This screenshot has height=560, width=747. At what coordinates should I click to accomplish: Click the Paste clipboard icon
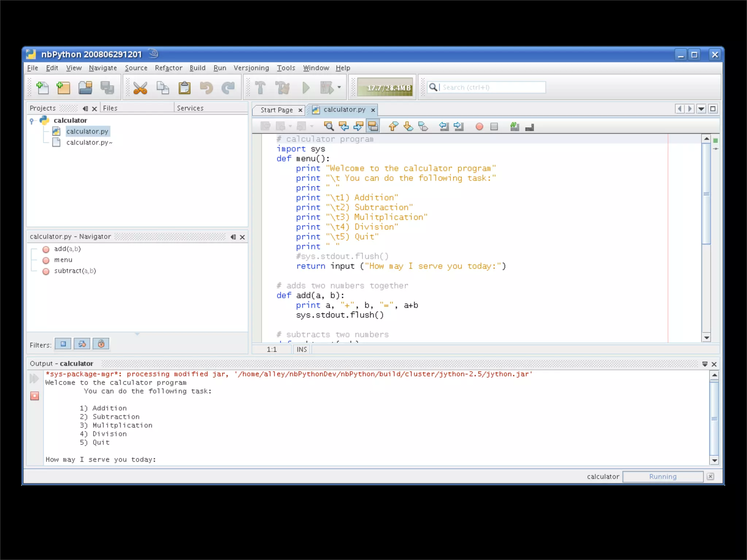[184, 88]
